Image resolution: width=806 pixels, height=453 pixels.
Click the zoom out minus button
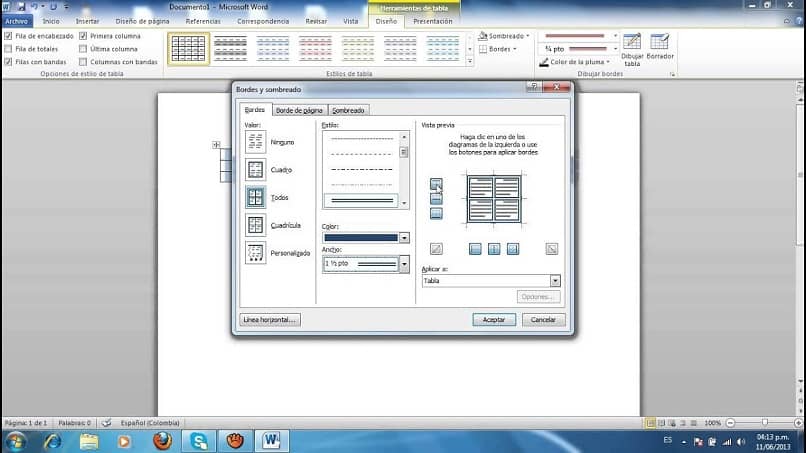pos(730,423)
